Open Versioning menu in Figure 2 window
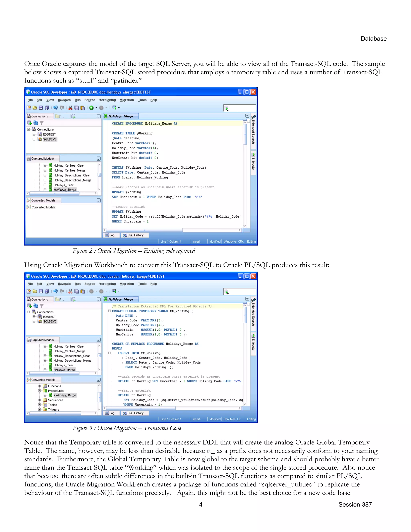Viewport: 411px width, 532px height. [x=107, y=100]
